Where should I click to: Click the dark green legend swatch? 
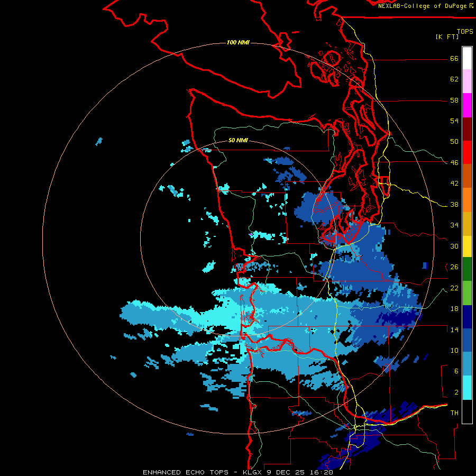[x=467, y=269]
